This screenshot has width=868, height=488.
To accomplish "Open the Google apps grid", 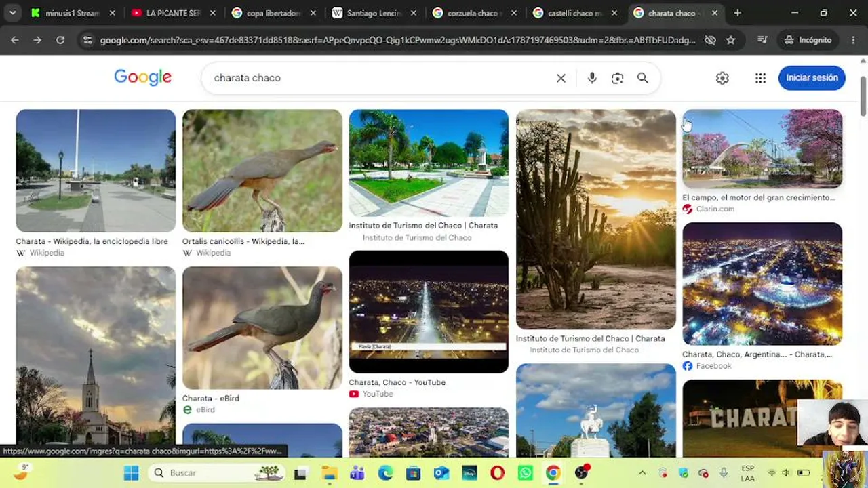I will pos(760,78).
